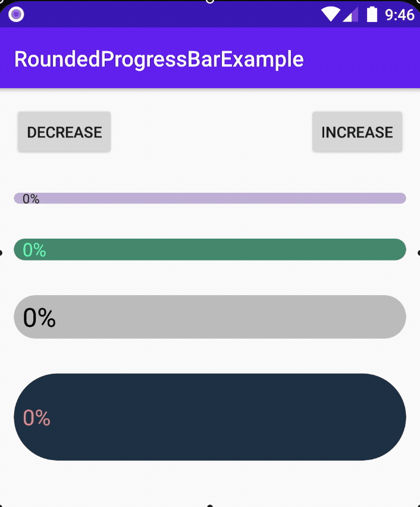420x507 pixels.
Task: Tap the cellular signal strength icon
Action: [x=351, y=14]
